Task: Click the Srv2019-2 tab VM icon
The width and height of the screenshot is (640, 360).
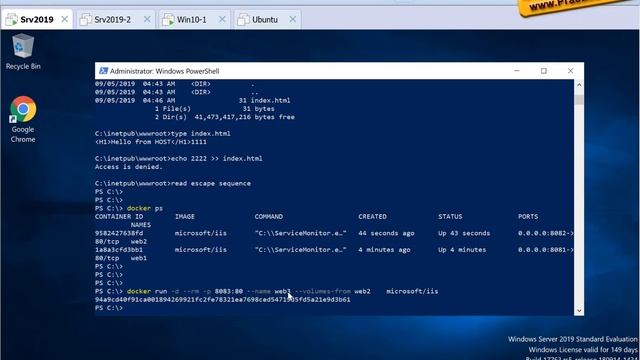Action: point(86,19)
